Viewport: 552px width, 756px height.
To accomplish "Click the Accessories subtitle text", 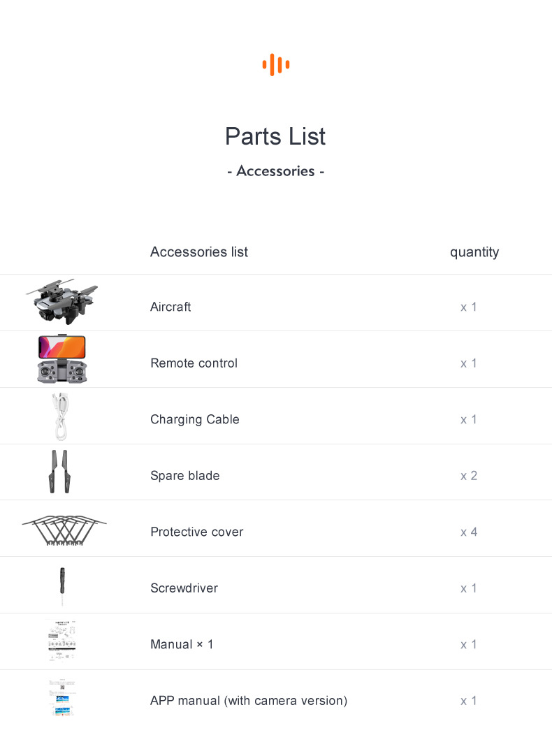I will [x=275, y=171].
